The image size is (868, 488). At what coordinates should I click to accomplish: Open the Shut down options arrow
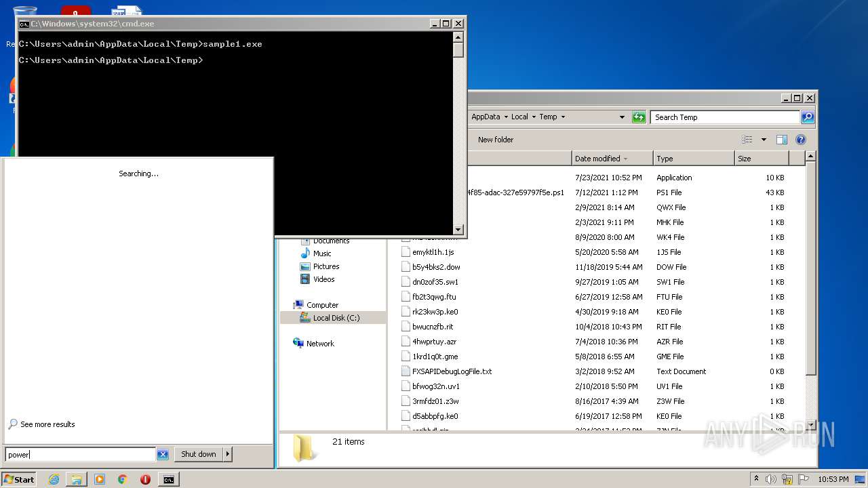[x=228, y=454]
